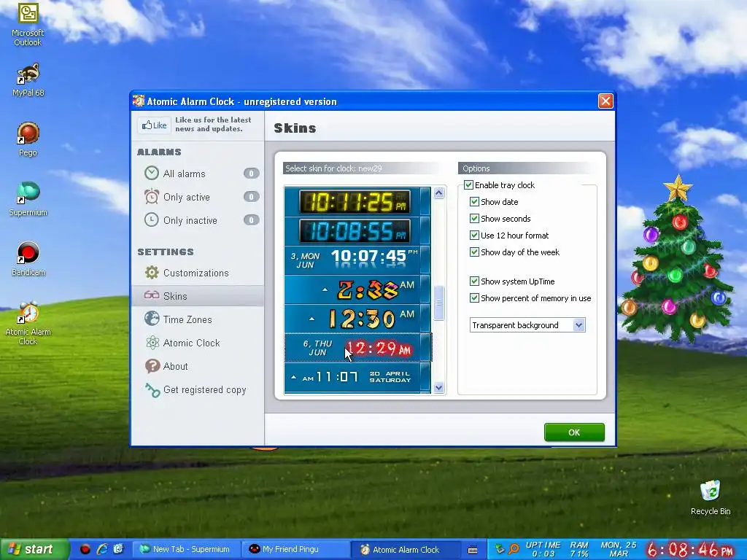Click the skin list scroll up arrow

[438, 192]
